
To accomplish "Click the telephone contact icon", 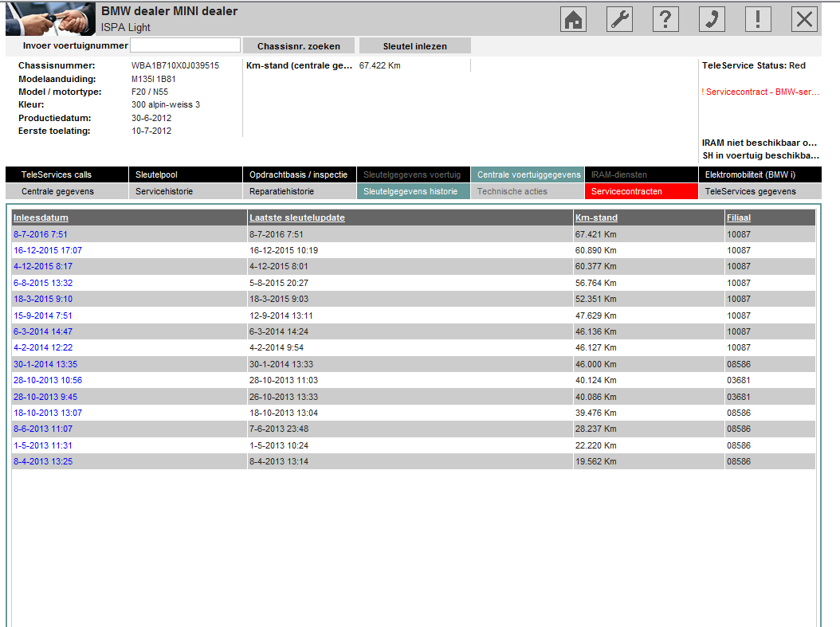I will tap(712, 19).
